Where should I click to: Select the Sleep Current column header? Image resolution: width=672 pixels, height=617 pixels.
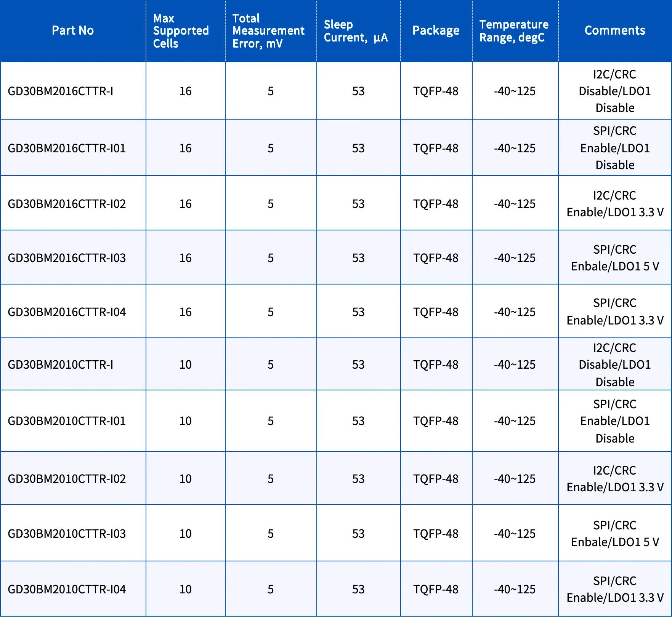tap(355, 31)
